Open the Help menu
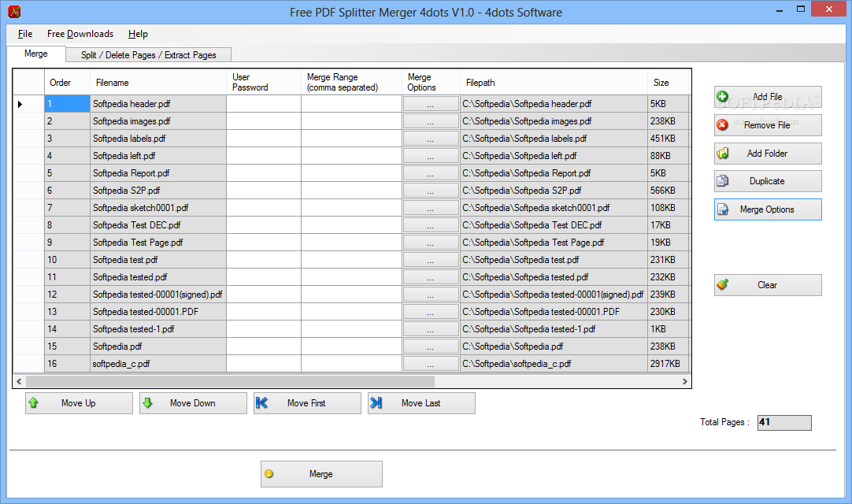Screen dimensions: 852x504 point(138,34)
